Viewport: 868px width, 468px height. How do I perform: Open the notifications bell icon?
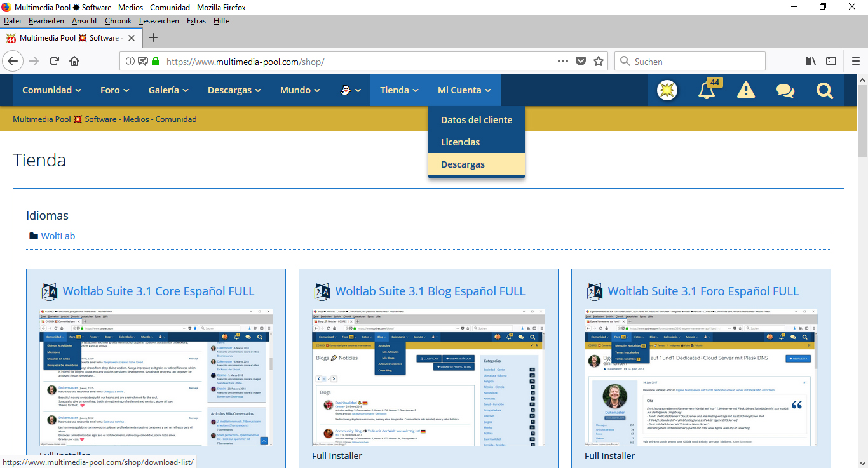706,90
